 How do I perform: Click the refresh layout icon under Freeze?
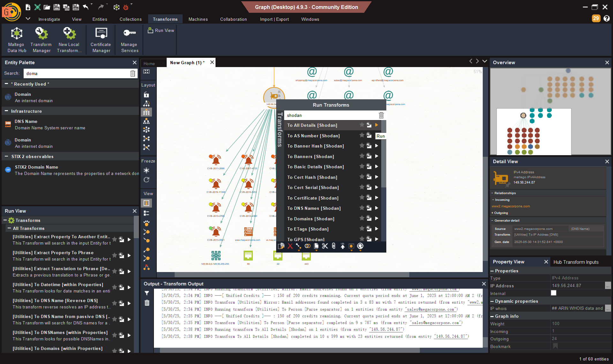tap(147, 180)
